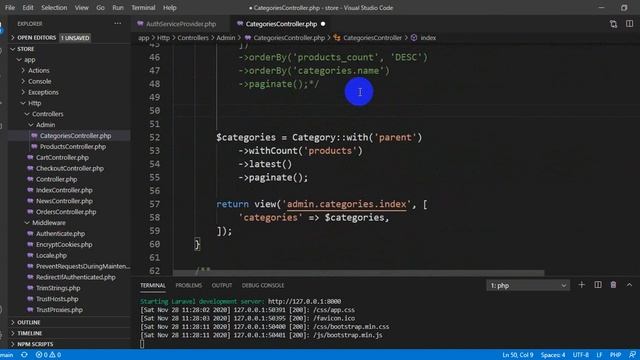
Task: Click the synchronize changes icon in status bar
Action: tap(24, 355)
